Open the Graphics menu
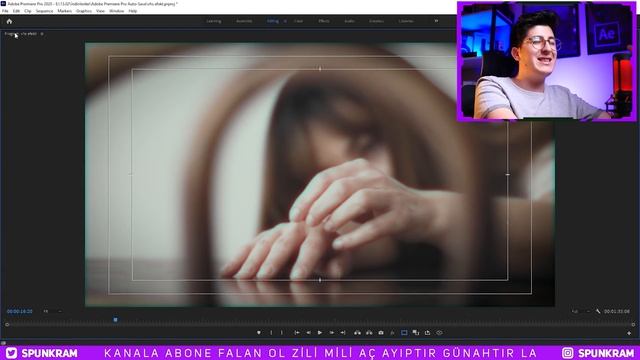This screenshot has height=360, width=640. (84, 11)
